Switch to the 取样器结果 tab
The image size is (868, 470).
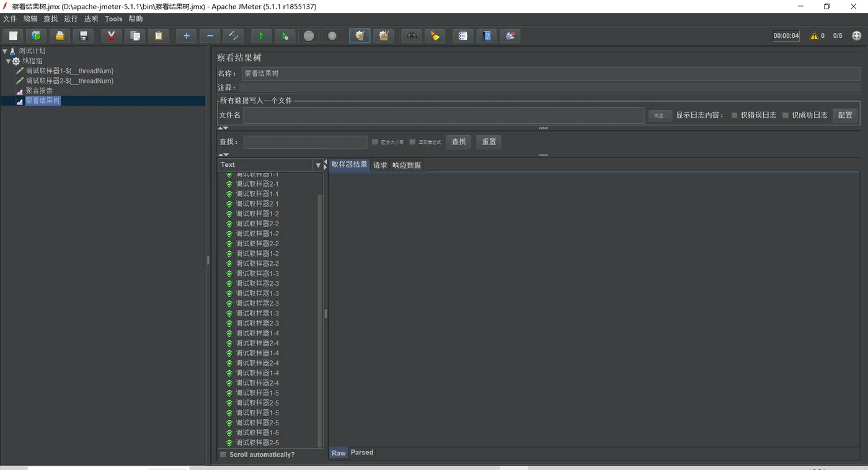point(349,165)
